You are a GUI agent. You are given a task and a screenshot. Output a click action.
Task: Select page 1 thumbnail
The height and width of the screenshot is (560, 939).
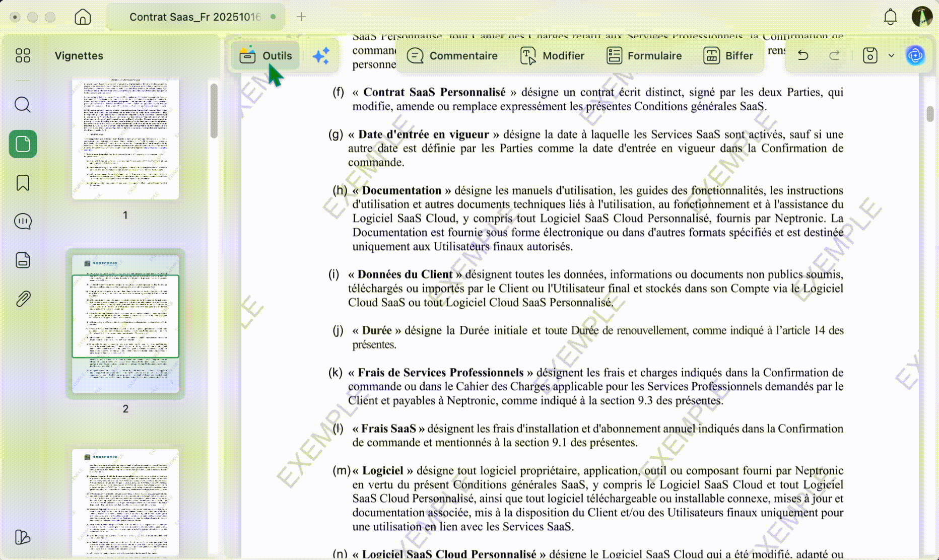[125, 138]
